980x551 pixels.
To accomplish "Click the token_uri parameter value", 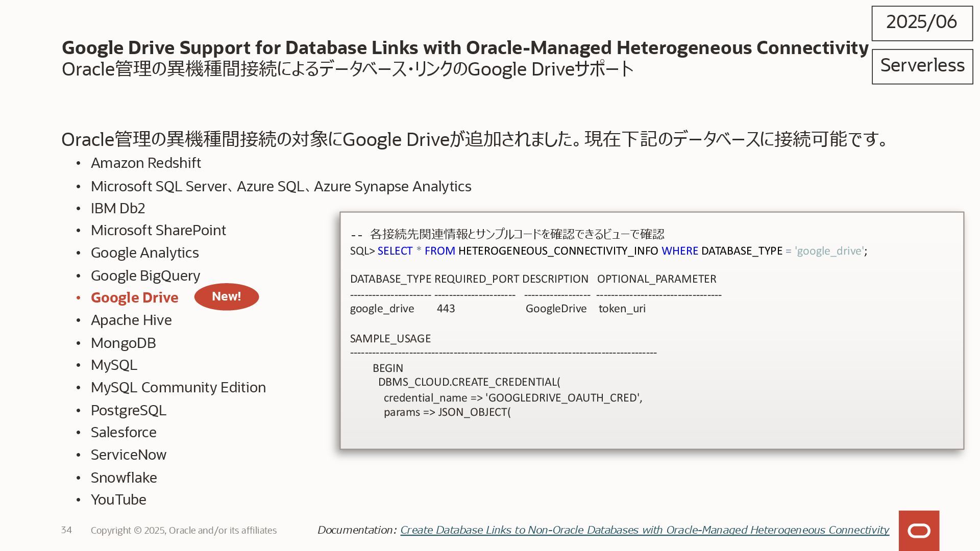I will pos(622,309).
